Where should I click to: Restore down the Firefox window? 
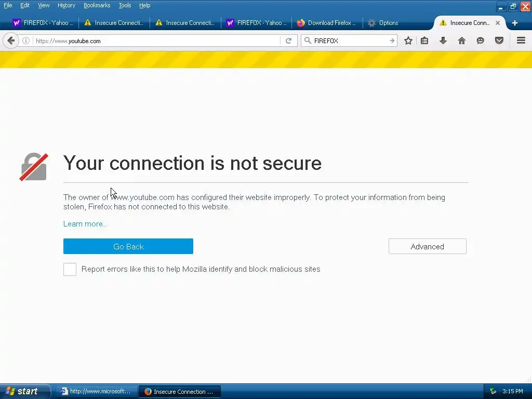pyautogui.click(x=513, y=6)
